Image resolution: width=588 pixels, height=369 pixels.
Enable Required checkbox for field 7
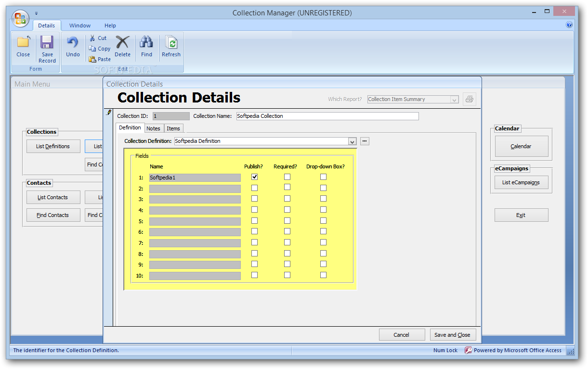(x=287, y=242)
